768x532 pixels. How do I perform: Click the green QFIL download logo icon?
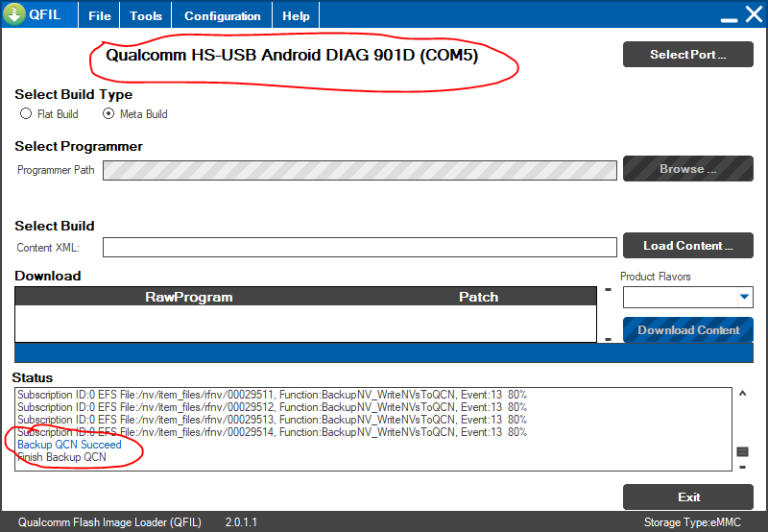(x=14, y=13)
